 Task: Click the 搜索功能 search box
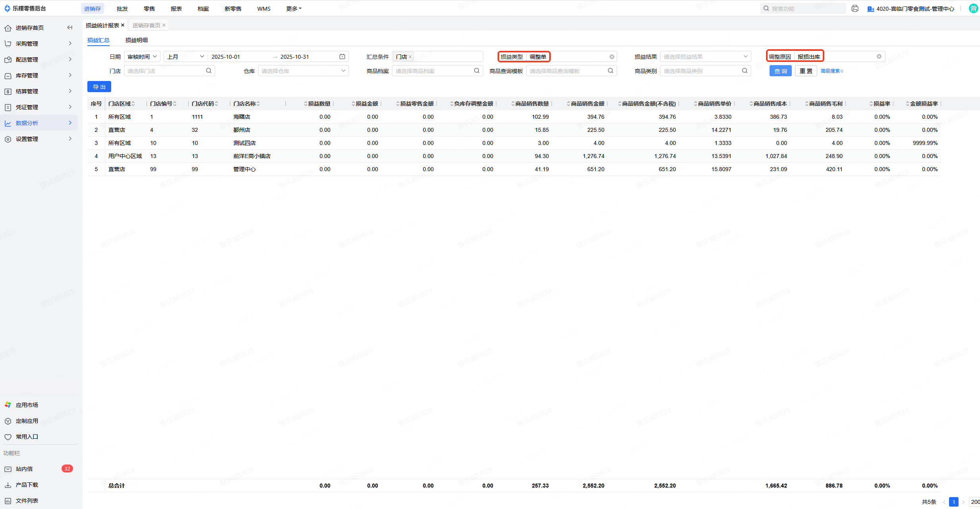point(803,8)
